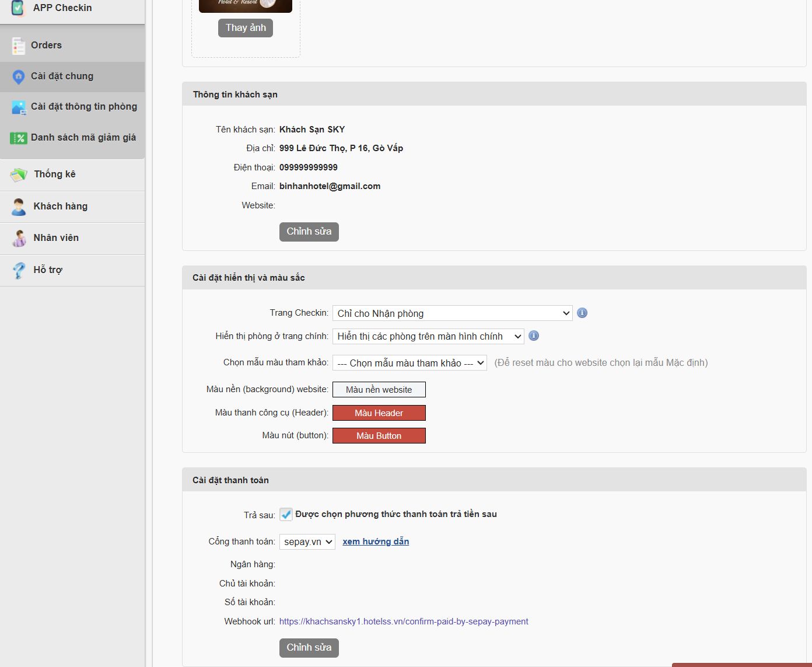Click the address 999 Lê Đức Thọ text

(x=341, y=148)
